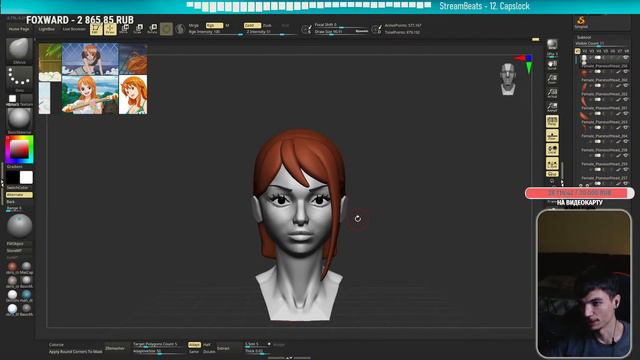Switch to Move transform mode

point(124,29)
